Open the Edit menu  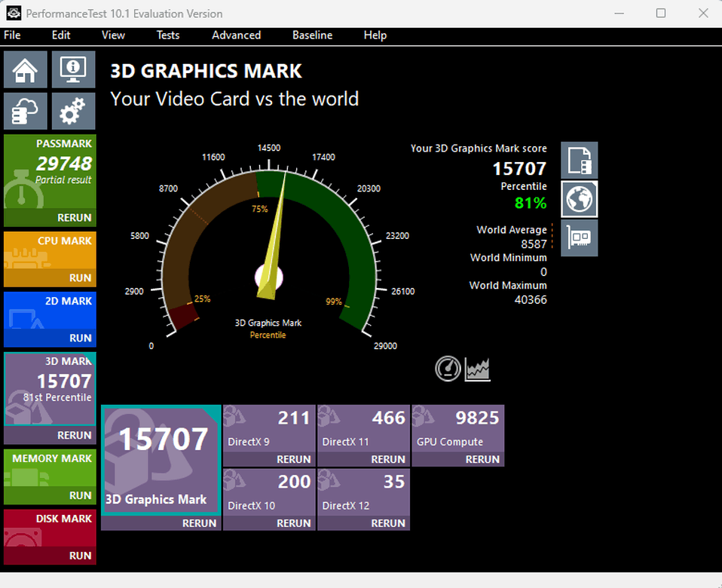click(61, 35)
